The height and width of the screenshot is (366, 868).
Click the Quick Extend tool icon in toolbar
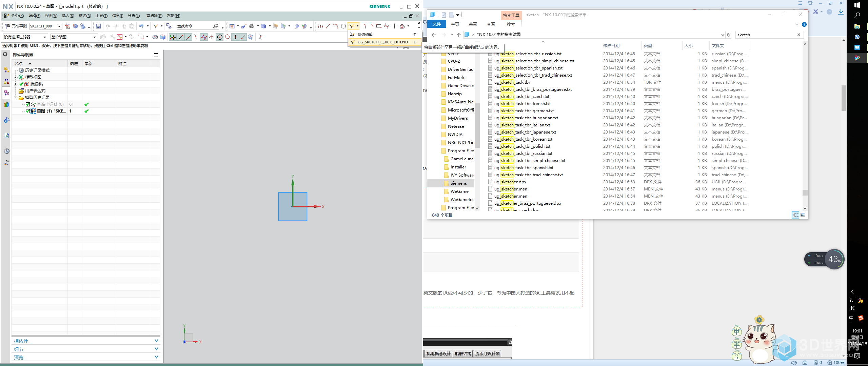[352, 26]
